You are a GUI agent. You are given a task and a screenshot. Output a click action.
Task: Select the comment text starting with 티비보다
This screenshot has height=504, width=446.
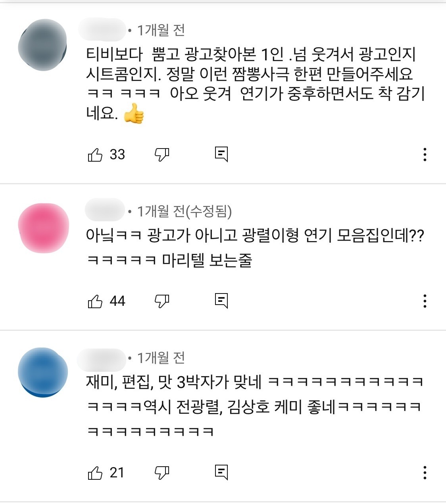coord(256,84)
